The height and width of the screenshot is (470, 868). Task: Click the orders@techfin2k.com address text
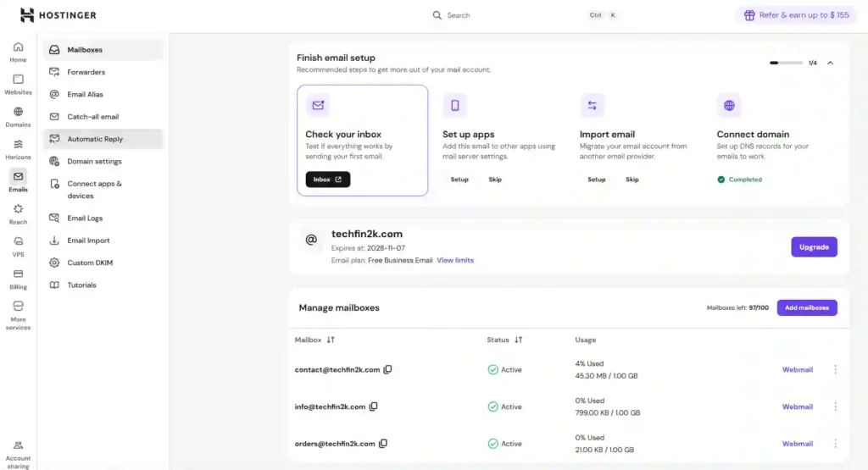(x=335, y=444)
